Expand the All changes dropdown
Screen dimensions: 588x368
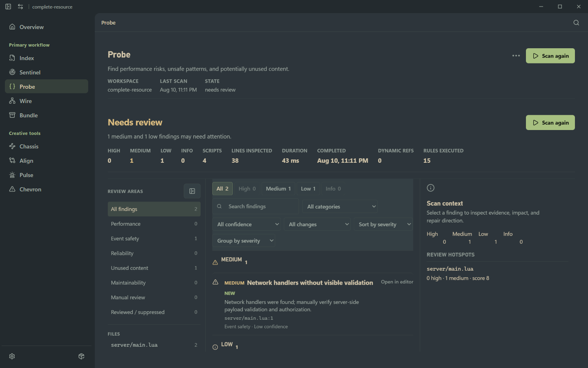tap(318, 224)
